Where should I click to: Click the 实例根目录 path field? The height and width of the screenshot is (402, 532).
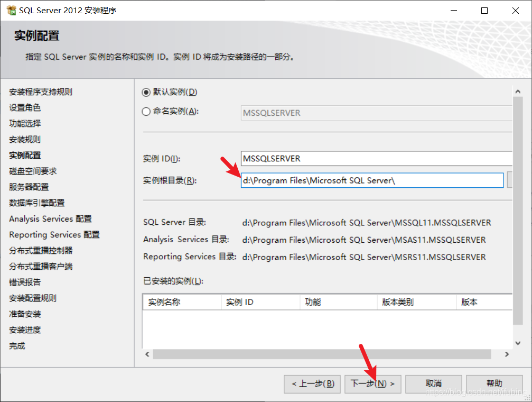tap(372, 180)
